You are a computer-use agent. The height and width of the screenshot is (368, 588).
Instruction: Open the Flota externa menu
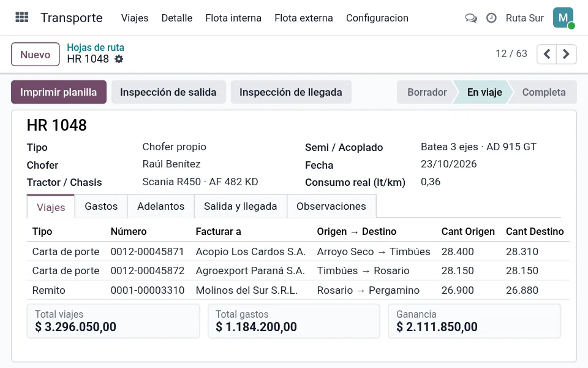pyautogui.click(x=304, y=18)
